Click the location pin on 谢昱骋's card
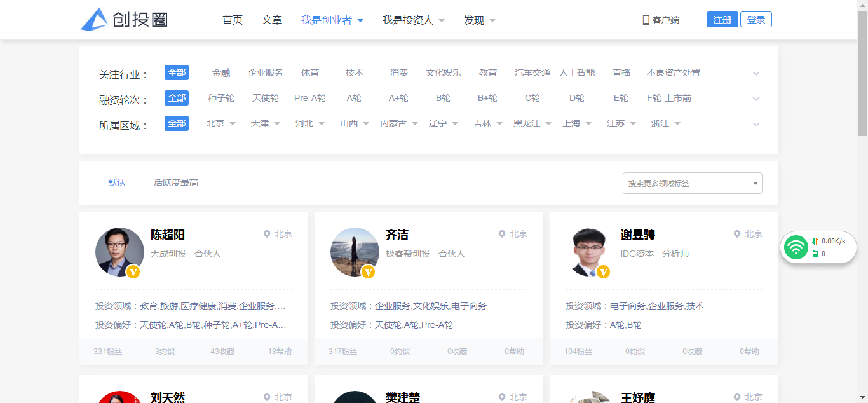Image resolution: width=868 pixels, height=403 pixels. (x=737, y=234)
